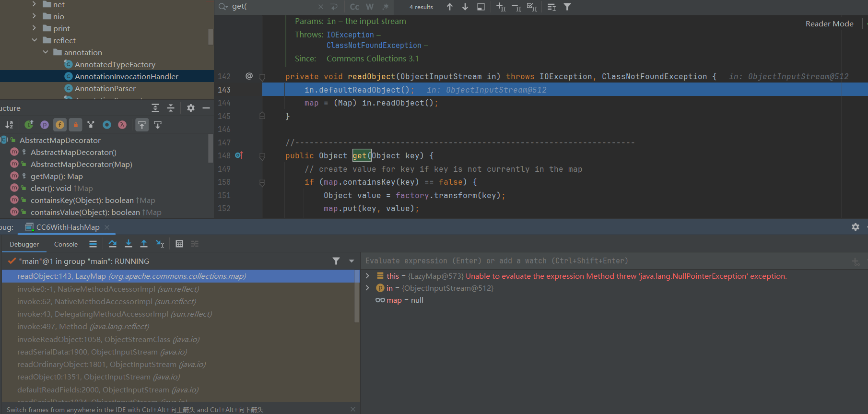Add selection for next occurrence
Image resolution: width=868 pixels, height=414 pixels.
(501, 7)
